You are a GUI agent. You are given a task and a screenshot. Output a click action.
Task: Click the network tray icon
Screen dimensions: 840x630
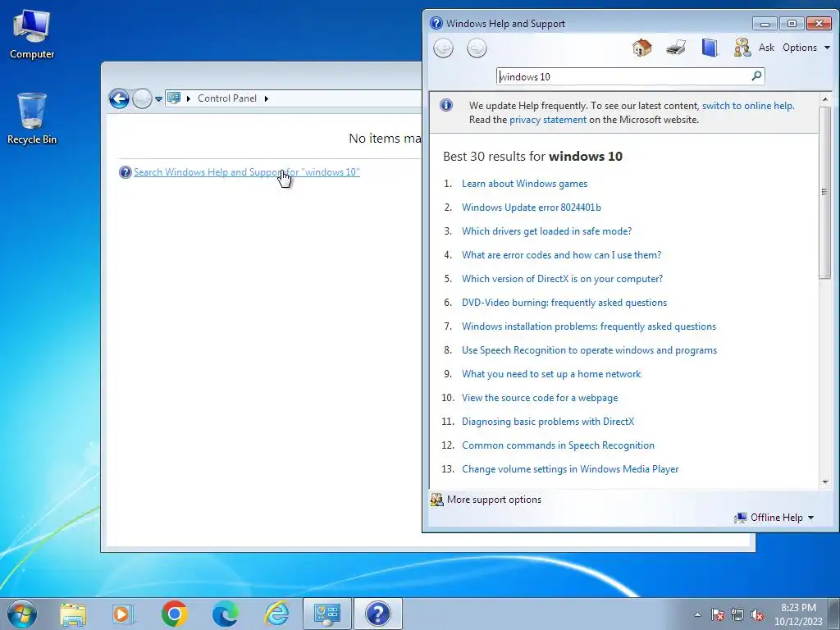pos(737,614)
